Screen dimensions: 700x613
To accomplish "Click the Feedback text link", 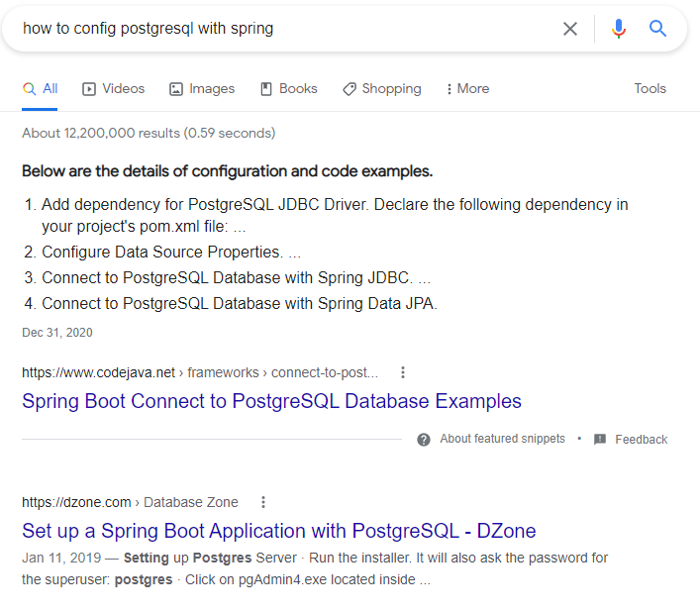I will point(641,440).
